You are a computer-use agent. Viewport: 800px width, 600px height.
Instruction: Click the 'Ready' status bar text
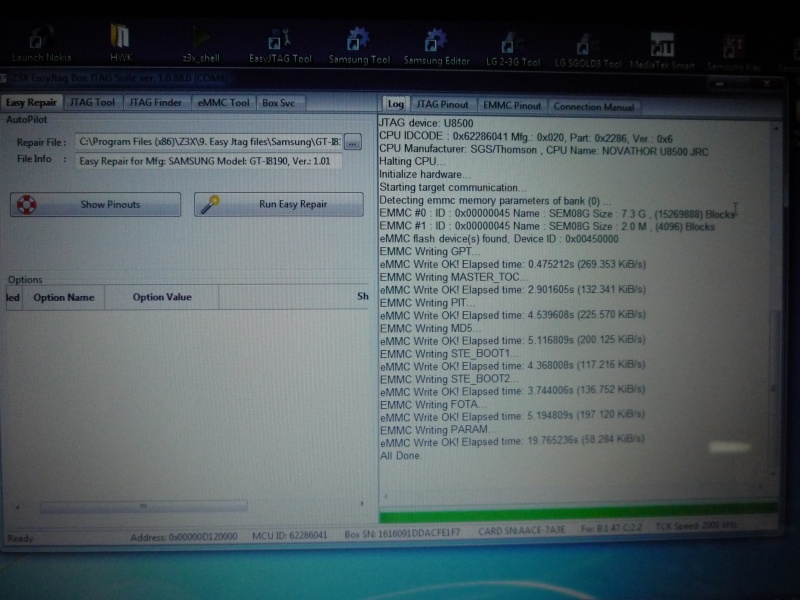click(x=20, y=538)
